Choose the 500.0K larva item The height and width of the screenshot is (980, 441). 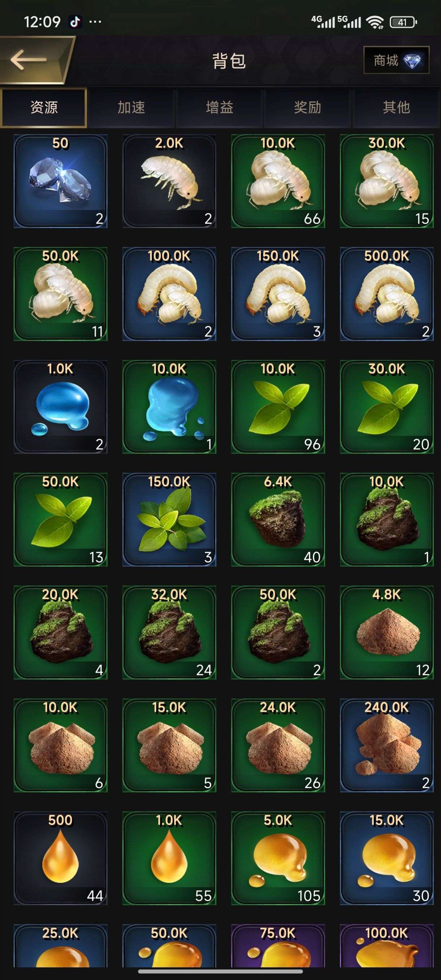[386, 294]
